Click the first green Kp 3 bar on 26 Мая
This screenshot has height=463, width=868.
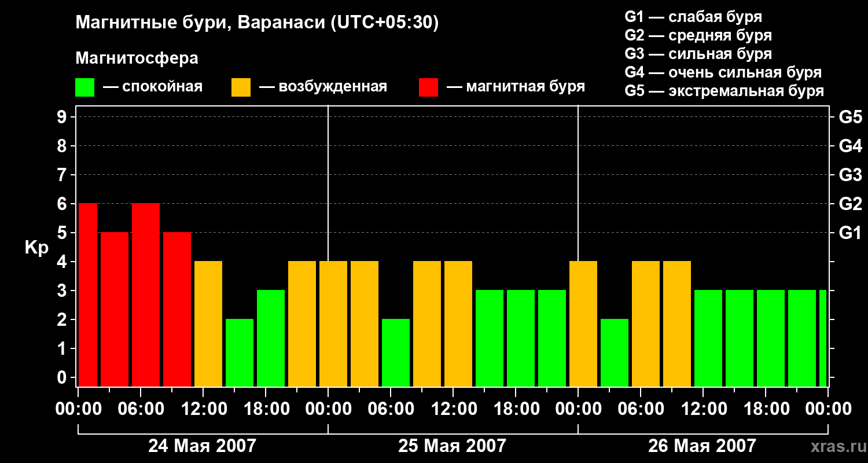(708, 339)
